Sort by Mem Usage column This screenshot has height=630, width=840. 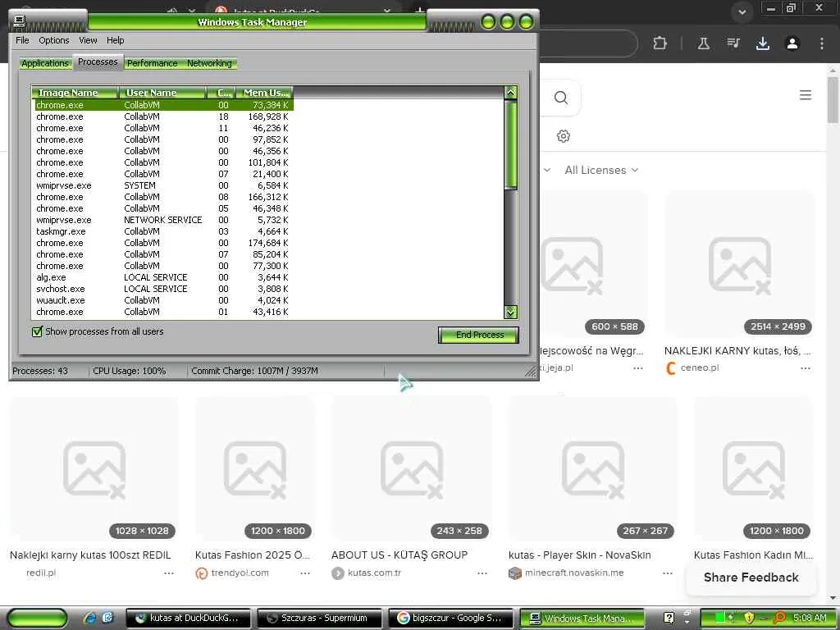[264, 93]
